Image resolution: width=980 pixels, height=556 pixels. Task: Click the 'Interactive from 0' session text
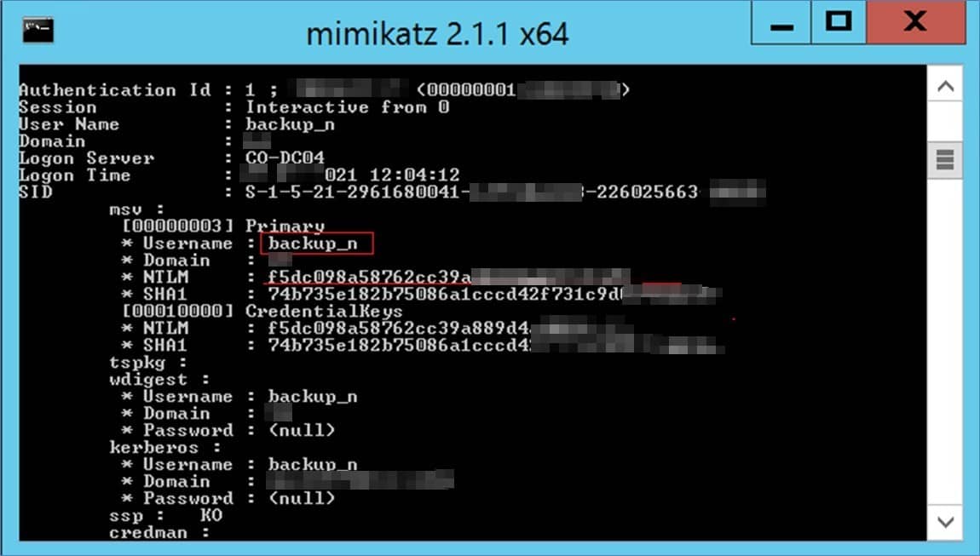coord(348,106)
